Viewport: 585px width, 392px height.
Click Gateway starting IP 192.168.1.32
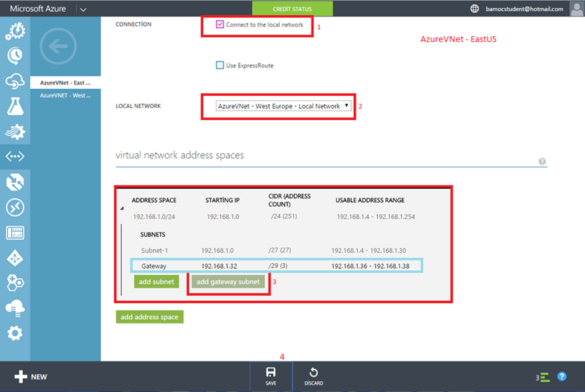pyautogui.click(x=219, y=266)
